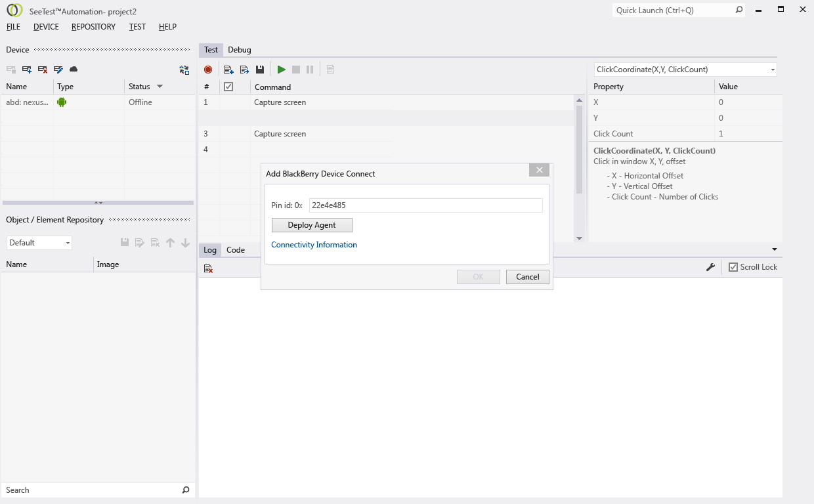Screen dimensions: 814x504
Task: Click the Y property value cell
Action: click(748, 118)
